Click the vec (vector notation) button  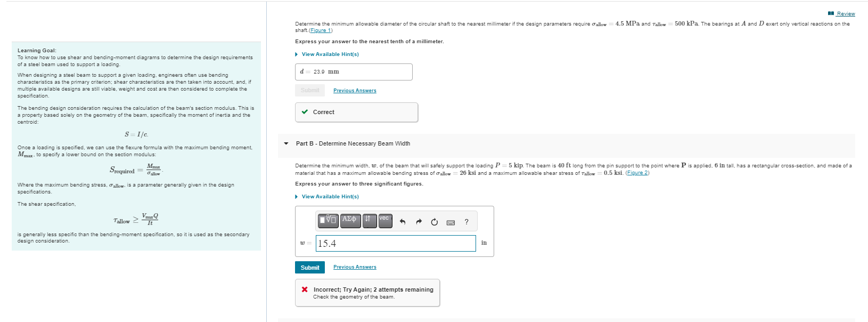tap(384, 220)
